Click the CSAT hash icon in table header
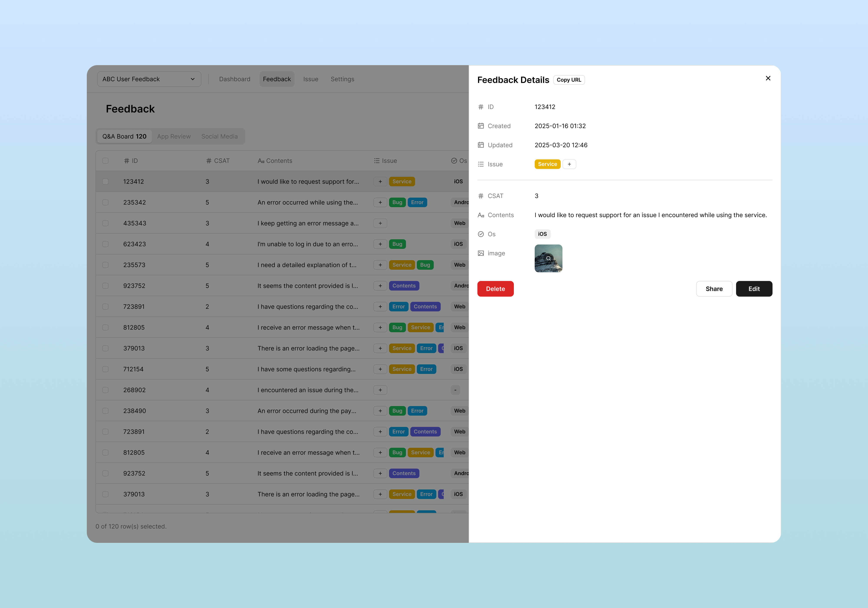 point(209,161)
